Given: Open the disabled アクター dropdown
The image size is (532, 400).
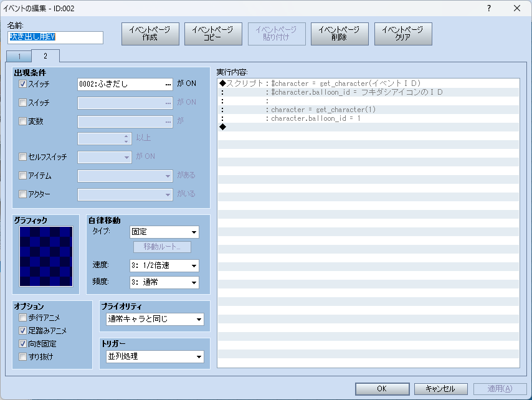Looking at the screenshot, I should [x=125, y=195].
